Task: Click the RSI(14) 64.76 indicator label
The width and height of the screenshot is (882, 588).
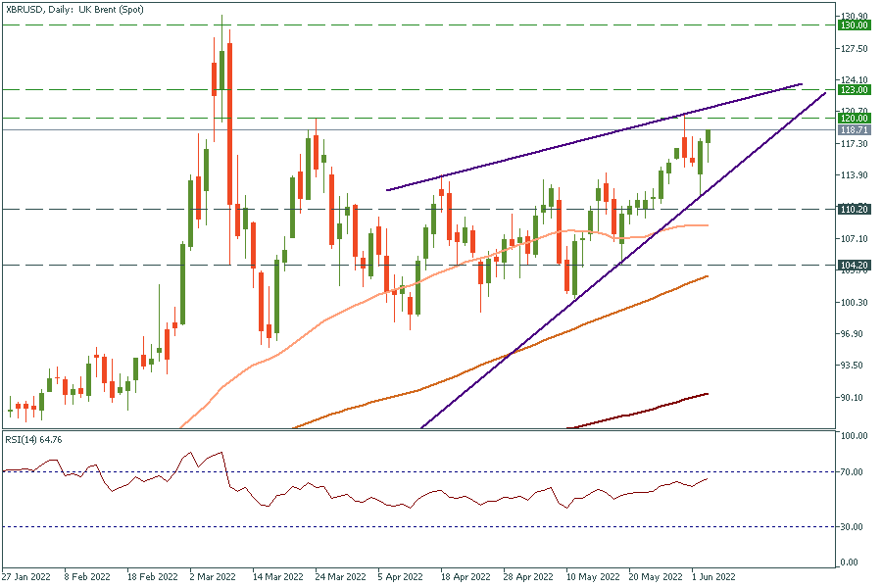Action: [37, 439]
